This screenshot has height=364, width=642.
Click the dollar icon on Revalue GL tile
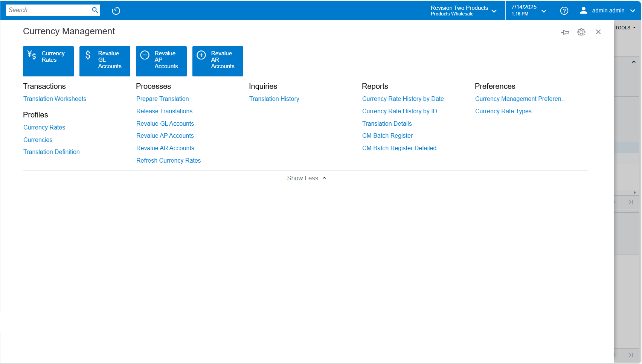coord(88,55)
